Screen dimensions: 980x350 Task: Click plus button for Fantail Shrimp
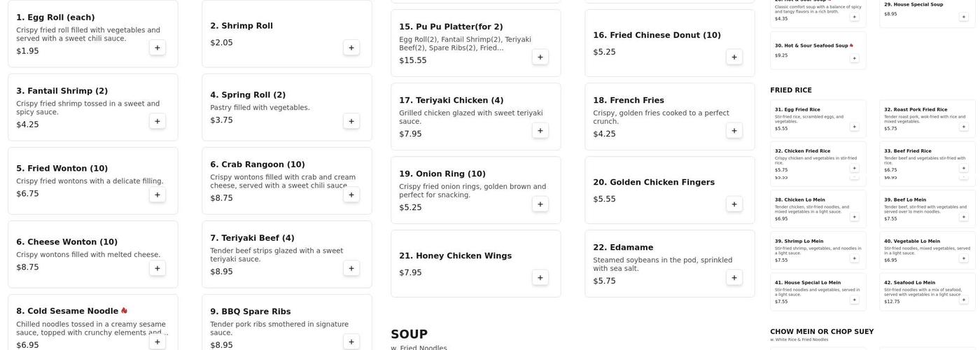157,121
